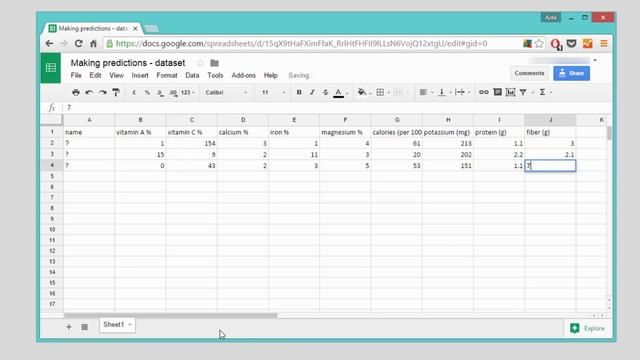Decrease decimal places
Viewport: 640px width, 360px height.
[160, 93]
